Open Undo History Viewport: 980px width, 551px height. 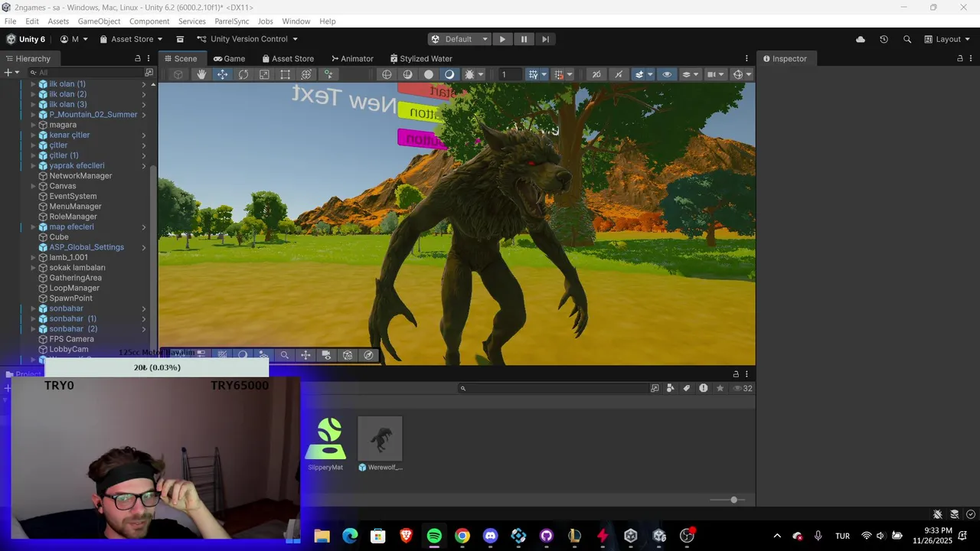pyautogui.click(x=884, y=39)
